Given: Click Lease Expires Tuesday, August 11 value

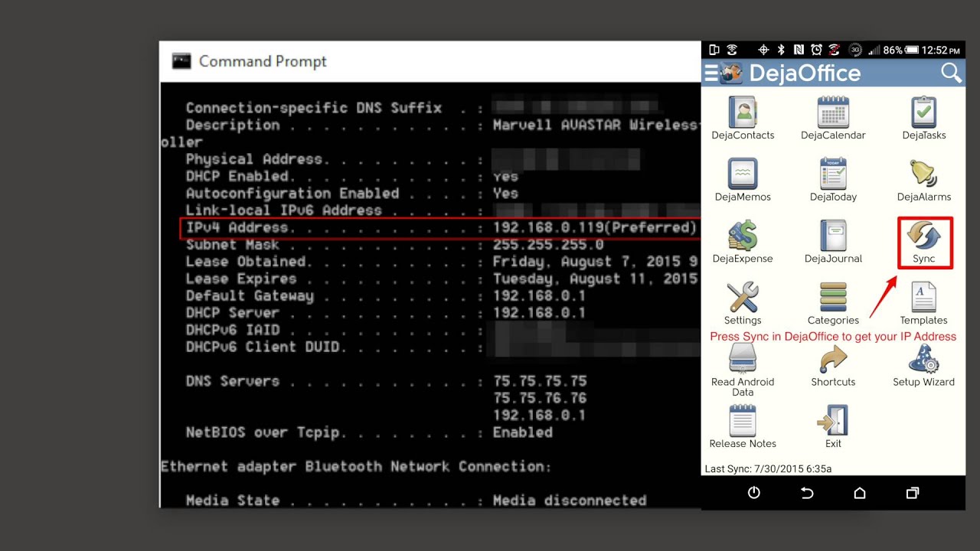Looking at the screenshot, I should [x=596, y=279].
